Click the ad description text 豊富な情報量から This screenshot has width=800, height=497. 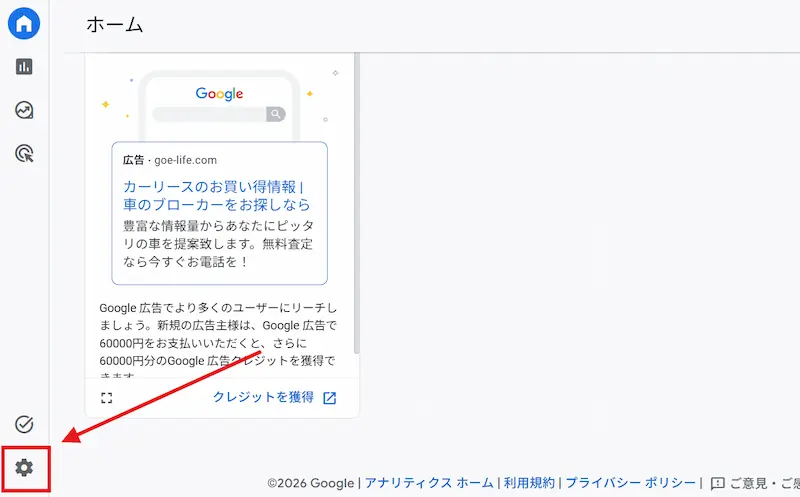tap(218, 244)
